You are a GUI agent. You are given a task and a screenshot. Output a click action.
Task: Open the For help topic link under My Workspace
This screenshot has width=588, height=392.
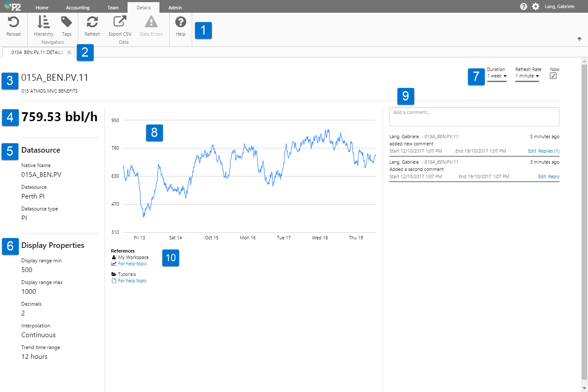point(132,264)
